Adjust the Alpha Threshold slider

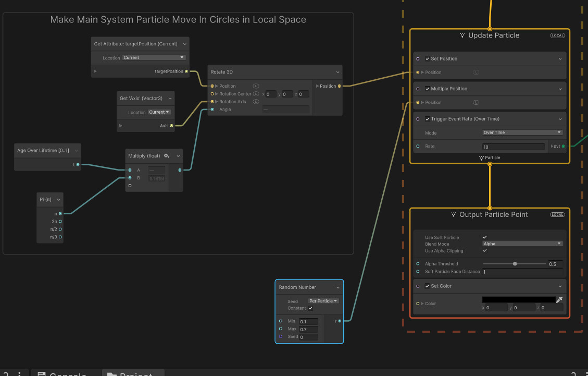click(x=515, y=263)
